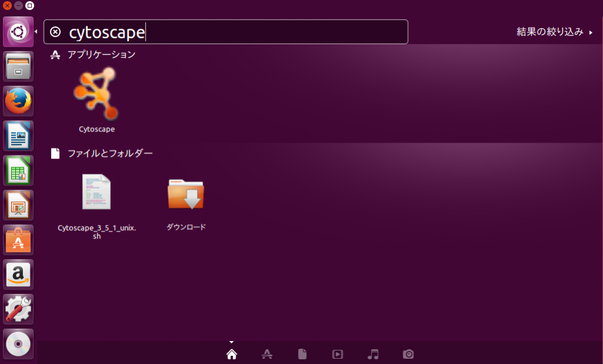Click the アプリケーション section header
This screenshot has height=364, width=603.
(93, 55)
